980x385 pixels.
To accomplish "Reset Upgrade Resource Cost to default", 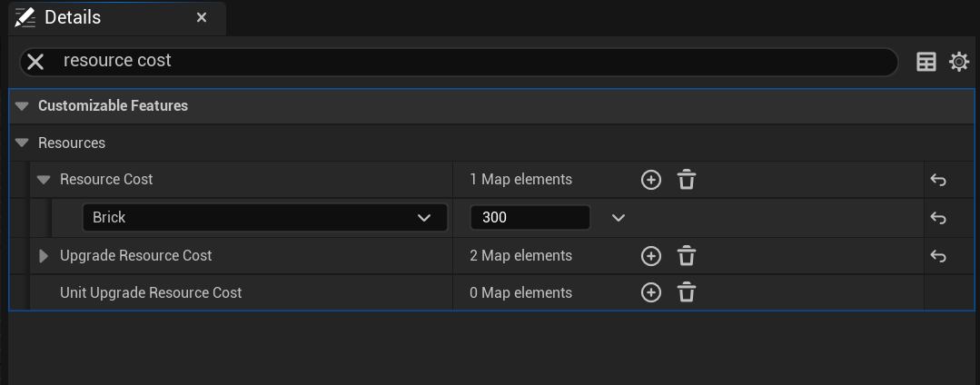I will (938, 256).
